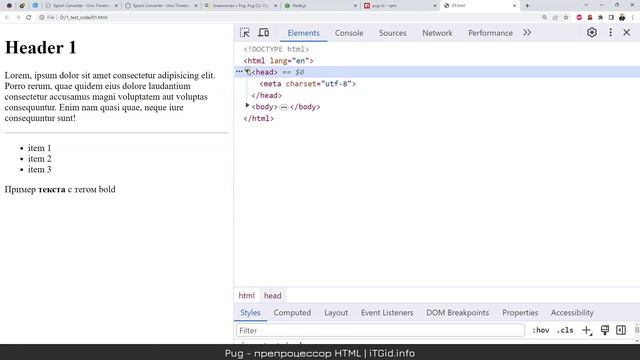Open Chrome three-dot menu

633,18
